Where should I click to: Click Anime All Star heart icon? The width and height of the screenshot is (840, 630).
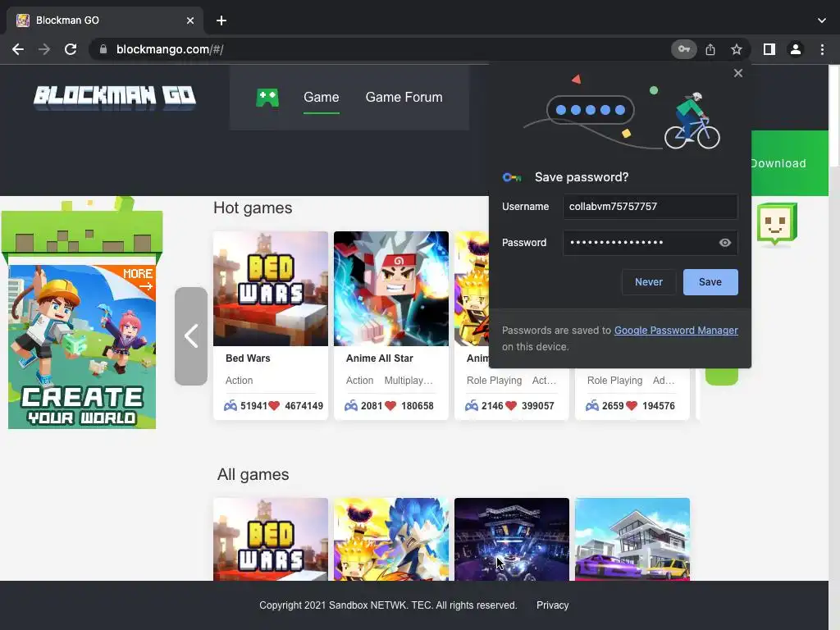coord(390,405)
